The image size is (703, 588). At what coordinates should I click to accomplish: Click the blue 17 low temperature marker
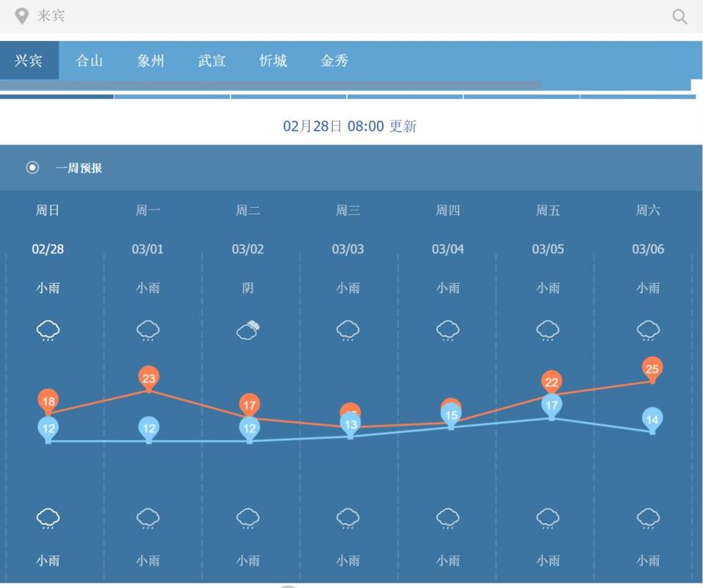(x=552, y=405)
